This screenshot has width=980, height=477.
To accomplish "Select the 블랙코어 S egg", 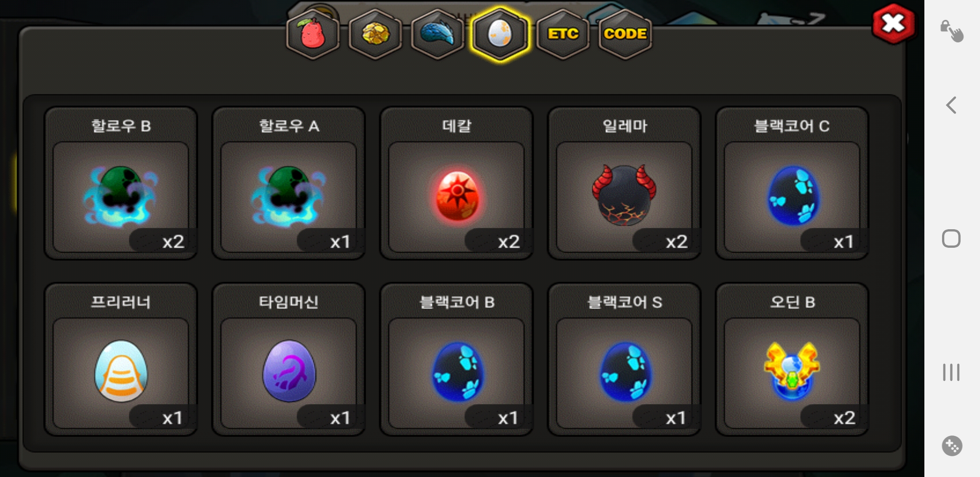I will (x=624, y=360).
